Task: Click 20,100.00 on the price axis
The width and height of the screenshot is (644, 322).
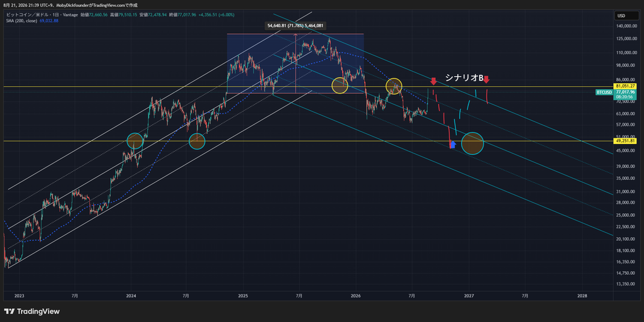Action: (626, 239)
